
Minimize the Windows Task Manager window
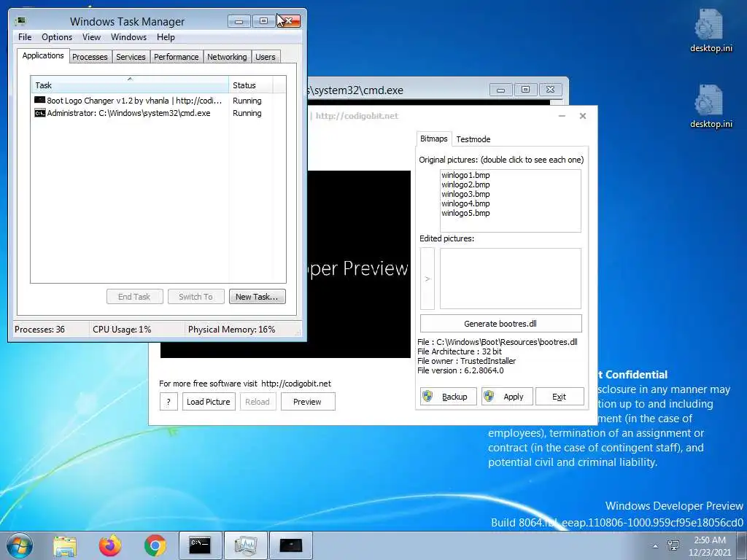pyautogui.click(x=239, y=21)
